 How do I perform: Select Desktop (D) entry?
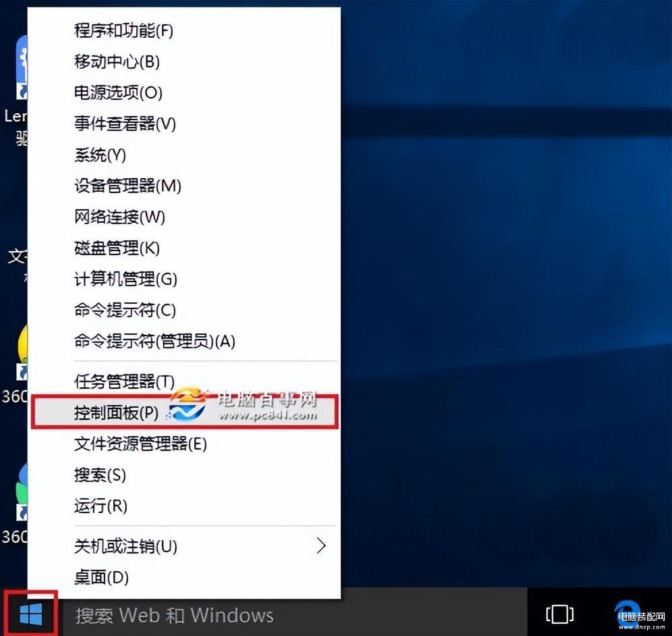184,577
